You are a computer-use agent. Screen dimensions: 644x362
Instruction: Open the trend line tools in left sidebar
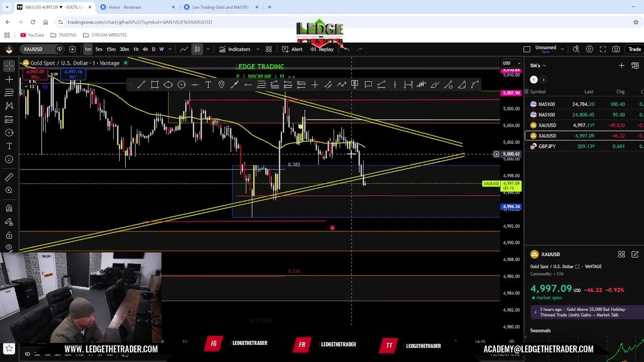click(x=9, y=79)
